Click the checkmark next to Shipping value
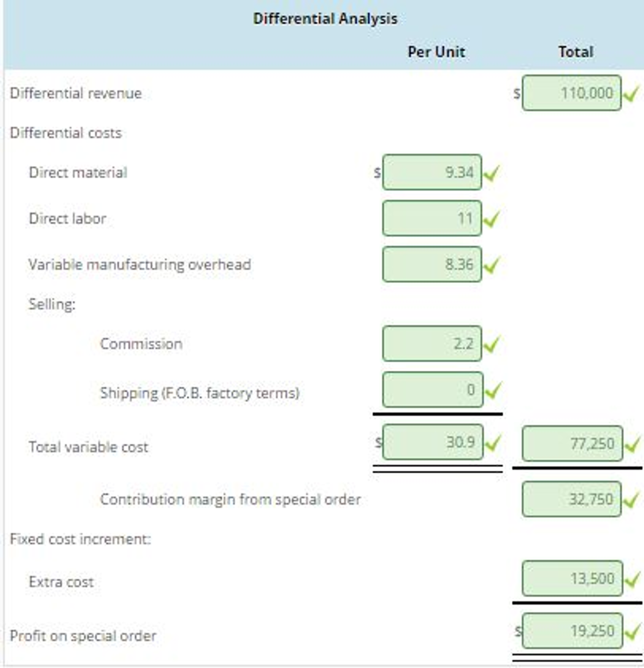644x668 pixels. pos(493,390)
